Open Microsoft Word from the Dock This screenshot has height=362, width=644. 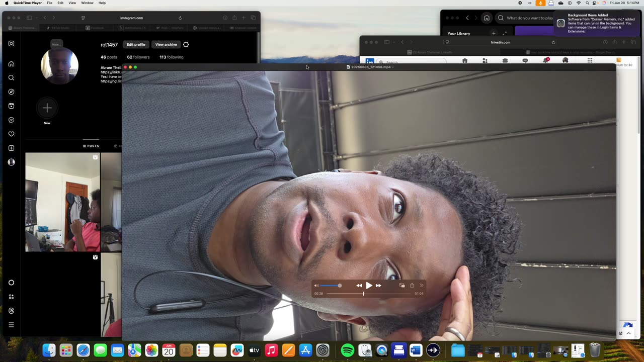[x=416, y=350]
